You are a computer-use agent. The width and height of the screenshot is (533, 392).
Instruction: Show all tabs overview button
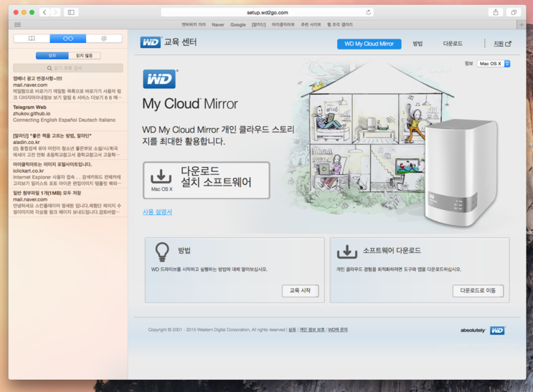[514, 13]
